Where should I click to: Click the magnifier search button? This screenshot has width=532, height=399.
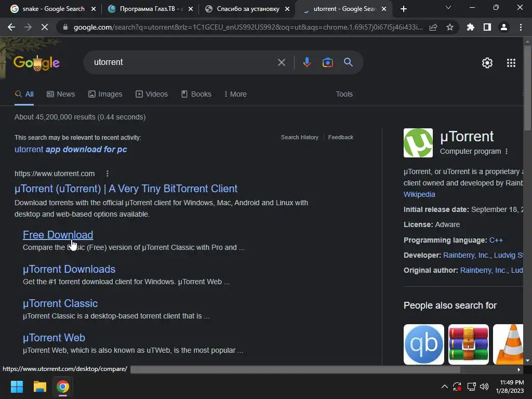(x=349, y=62)
